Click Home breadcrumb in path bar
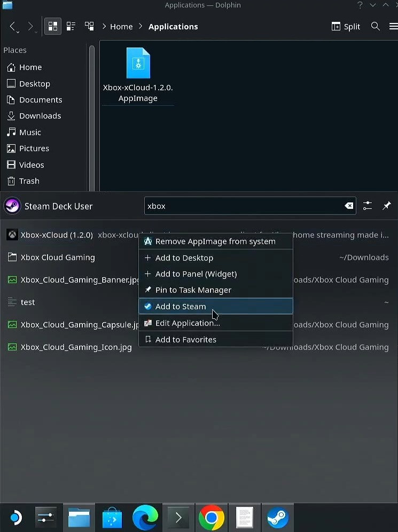Viewport: 398px width, 532px height. 121,27
